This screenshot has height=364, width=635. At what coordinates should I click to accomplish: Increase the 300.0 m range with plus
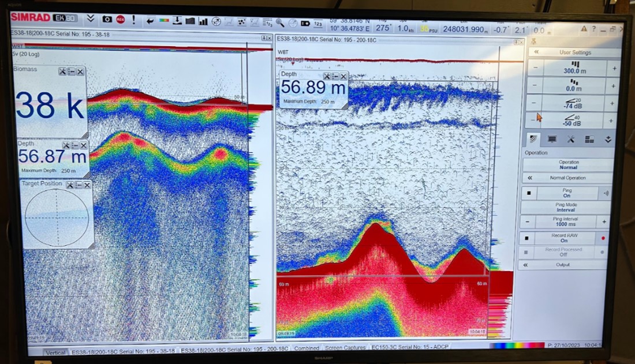[614, 68]
